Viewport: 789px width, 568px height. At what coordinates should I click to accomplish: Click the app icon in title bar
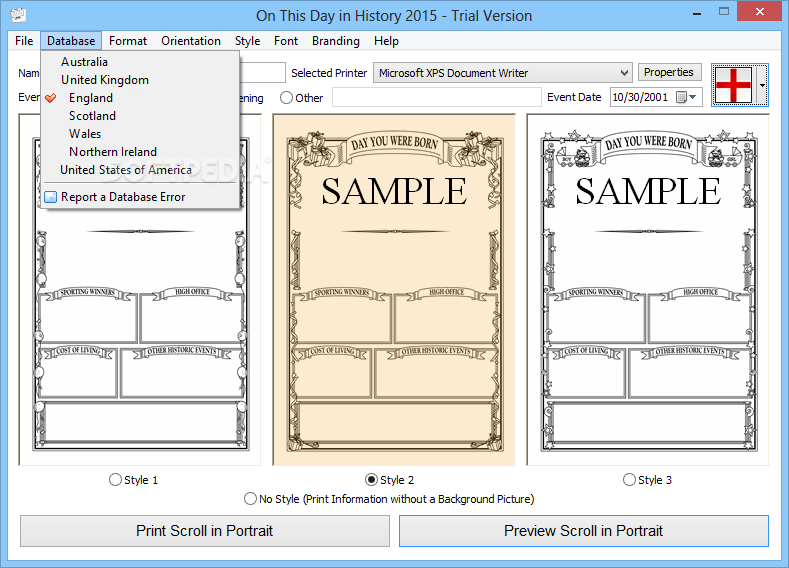(x=18, y=15)
